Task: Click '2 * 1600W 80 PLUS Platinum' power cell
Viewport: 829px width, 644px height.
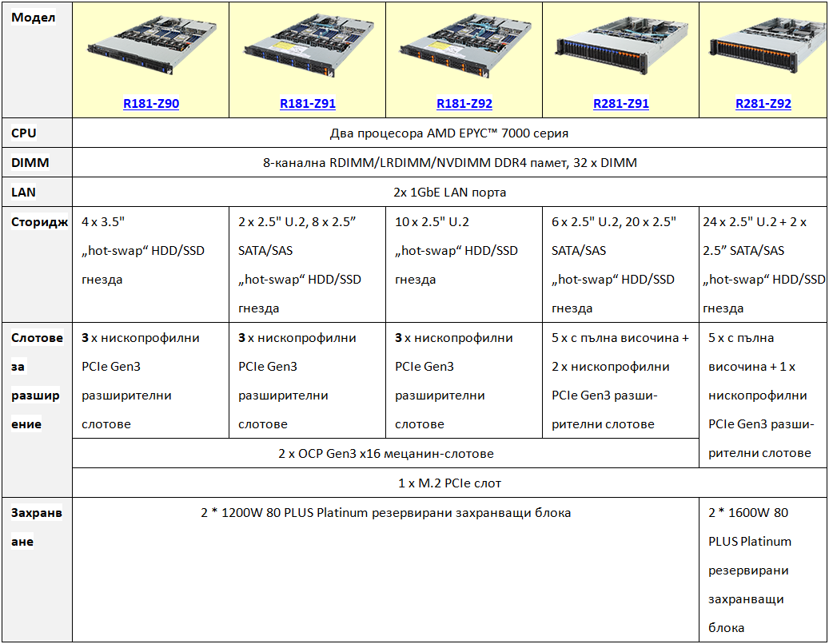Action: [763, 570]
